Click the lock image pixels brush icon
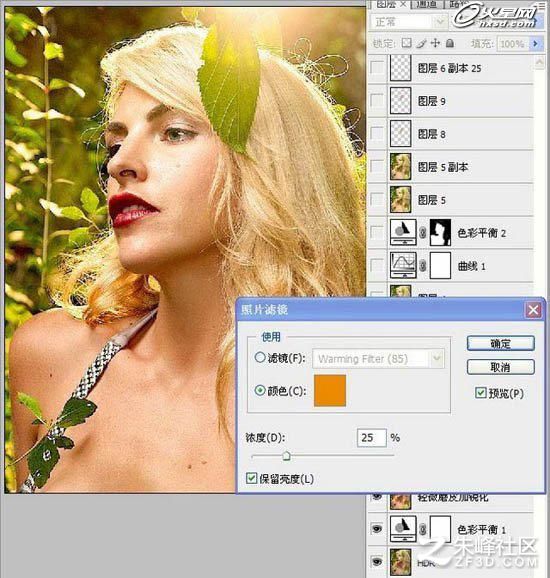 421,43
